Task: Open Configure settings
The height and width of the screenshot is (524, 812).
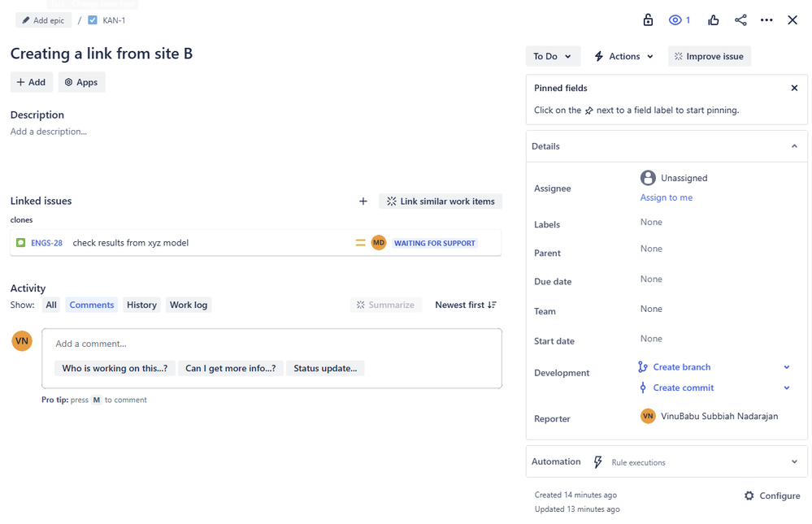Action: pos(771,496)
